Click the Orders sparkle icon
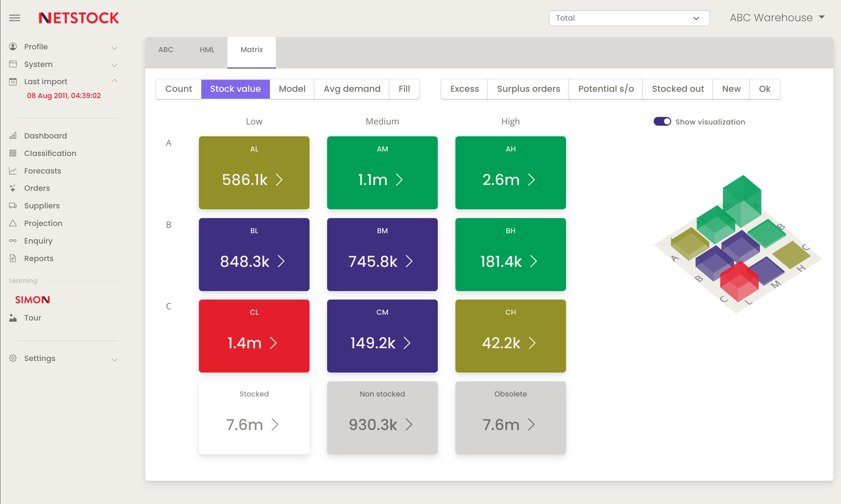 coord(13,188)
